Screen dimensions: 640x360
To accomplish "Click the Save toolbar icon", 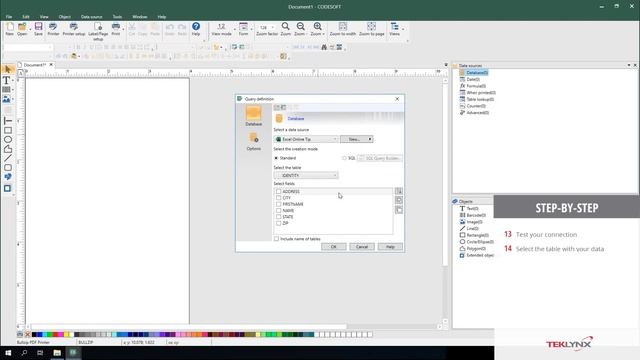I will point(38,27).
